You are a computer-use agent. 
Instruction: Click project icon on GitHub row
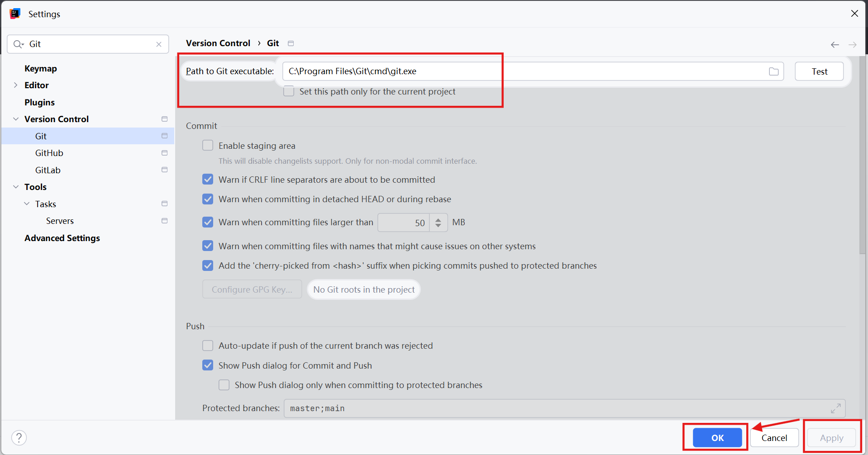point(164,153)
